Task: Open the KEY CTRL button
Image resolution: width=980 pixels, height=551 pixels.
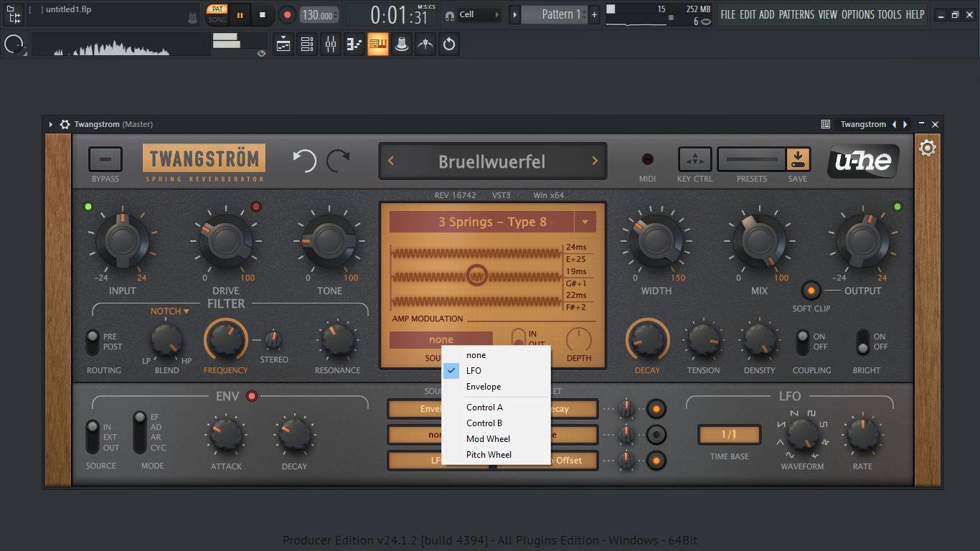Action: (x=694, y=159)
